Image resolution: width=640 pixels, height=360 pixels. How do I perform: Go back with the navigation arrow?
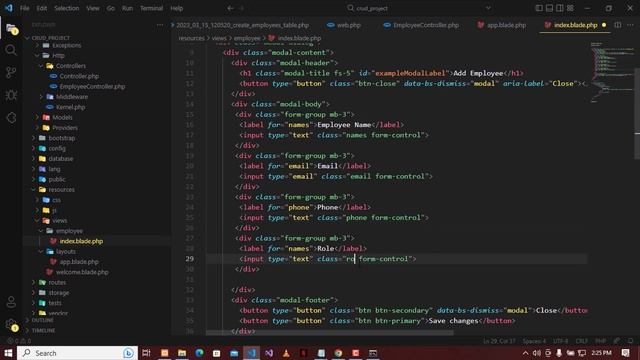point(230,8)
